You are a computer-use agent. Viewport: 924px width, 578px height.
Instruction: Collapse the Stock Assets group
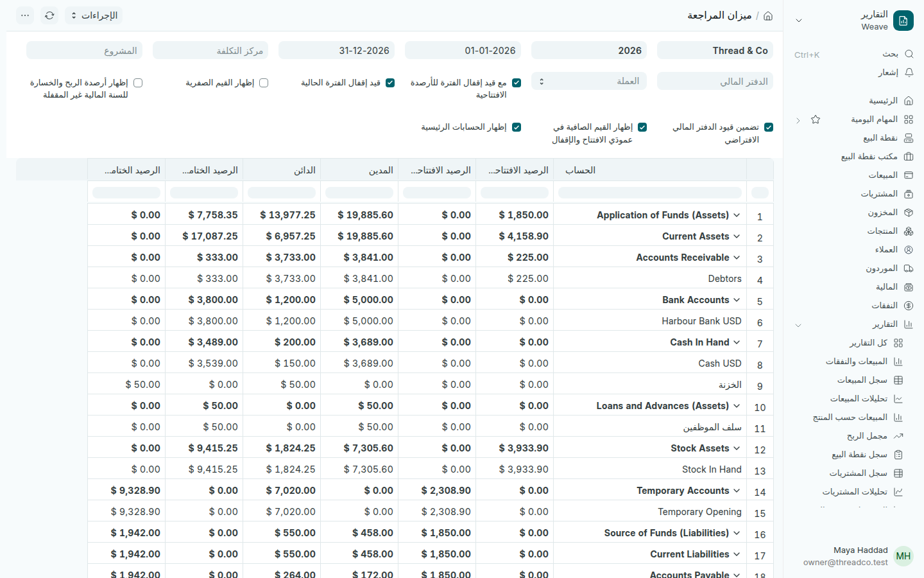tap(737, 448)
